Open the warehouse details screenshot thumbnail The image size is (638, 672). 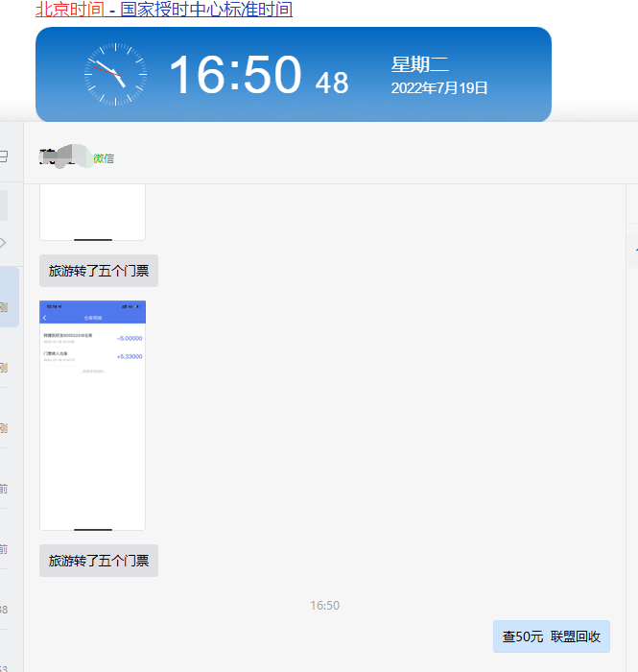(x=92, y=415)
